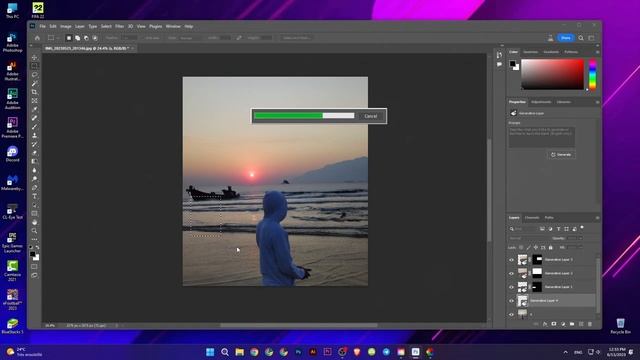
Task: Click the blue Share button
Action: pos(566,38)
